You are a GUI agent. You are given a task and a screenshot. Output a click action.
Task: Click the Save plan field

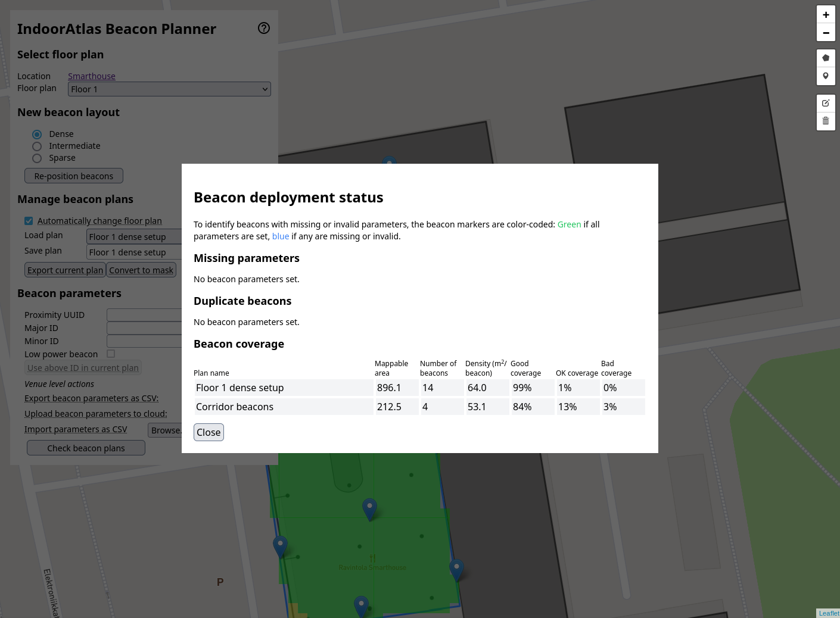click(134, 252)
